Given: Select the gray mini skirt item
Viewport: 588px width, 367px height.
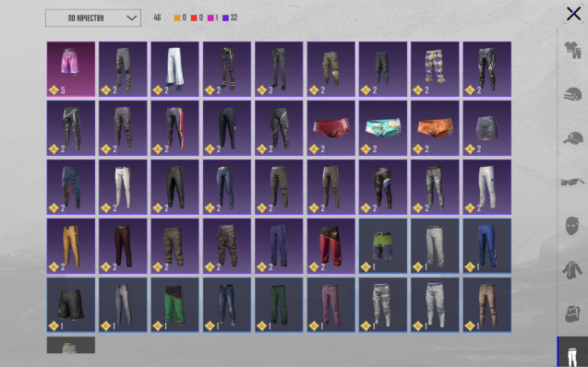Looking at the screenshot, I should pyautogui.click(x=486, y=128).
